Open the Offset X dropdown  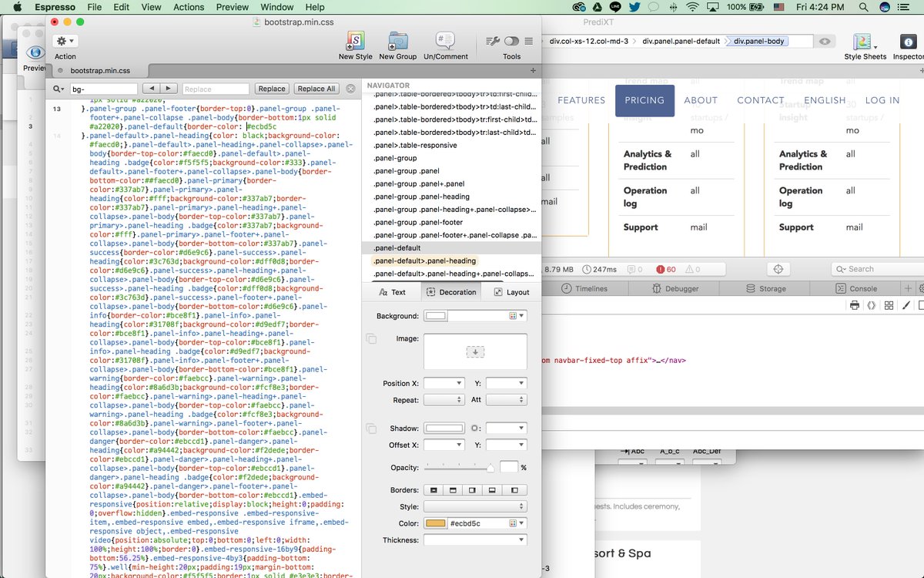tap(459, 445)
